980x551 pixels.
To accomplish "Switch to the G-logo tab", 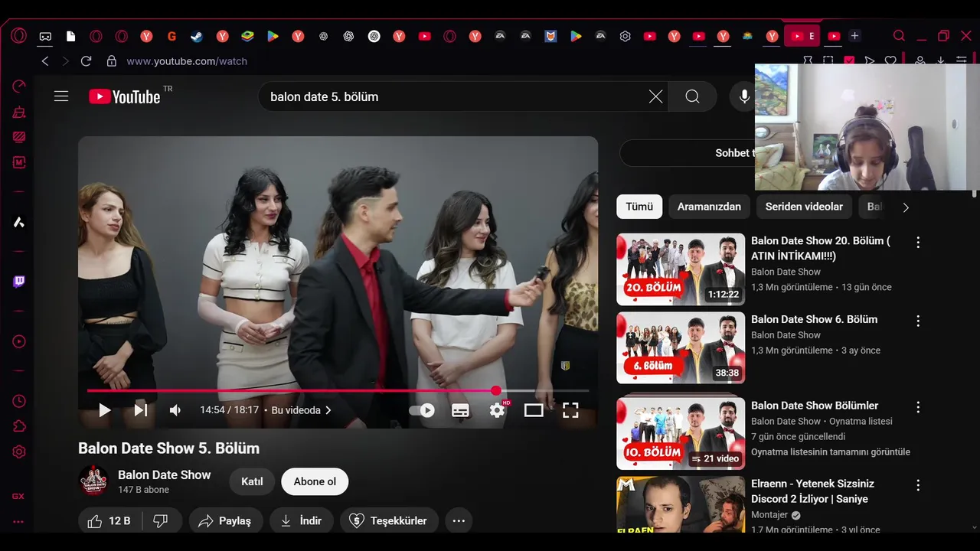I will pos(171,36).
